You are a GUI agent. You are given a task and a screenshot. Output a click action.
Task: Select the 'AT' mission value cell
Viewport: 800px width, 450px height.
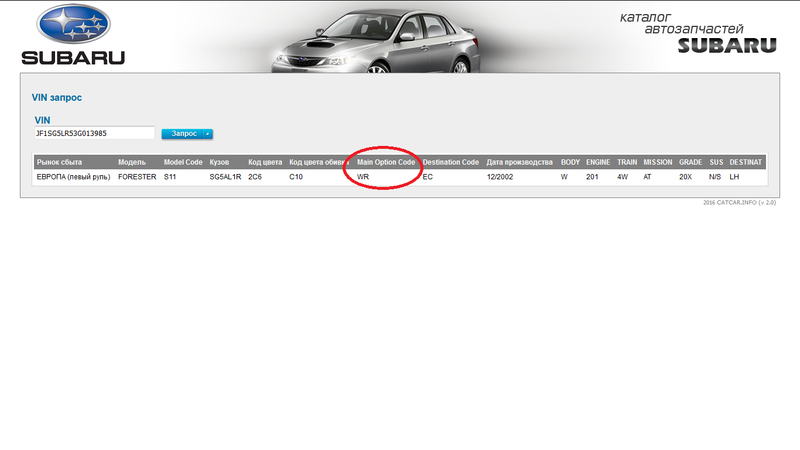point(647,177)
